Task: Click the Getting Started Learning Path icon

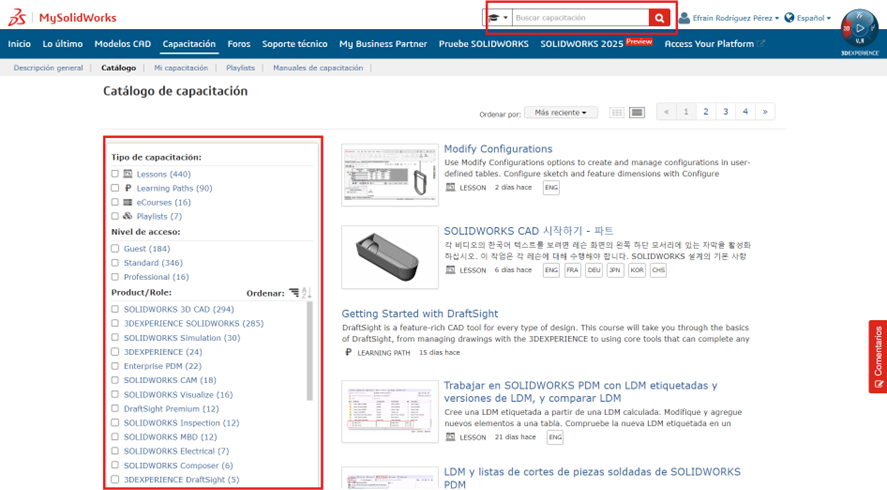Action: pos(348,352)
